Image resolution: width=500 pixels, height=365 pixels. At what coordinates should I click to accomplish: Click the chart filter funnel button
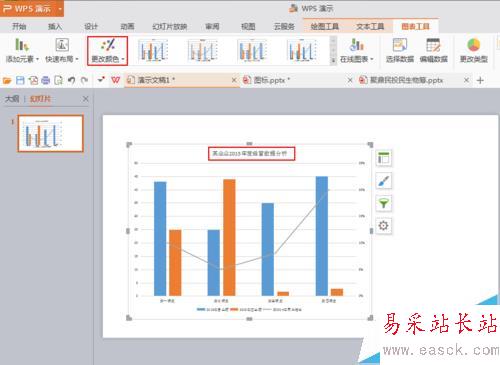click(384, 203)
